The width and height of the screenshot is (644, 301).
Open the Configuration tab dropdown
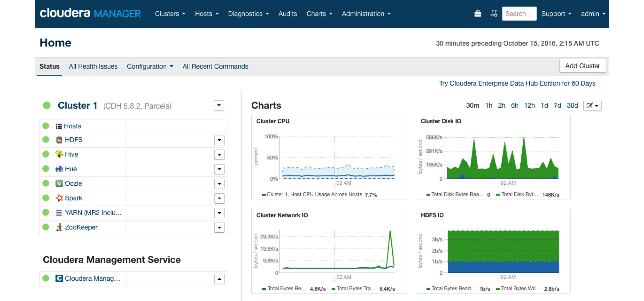point(150,66)
